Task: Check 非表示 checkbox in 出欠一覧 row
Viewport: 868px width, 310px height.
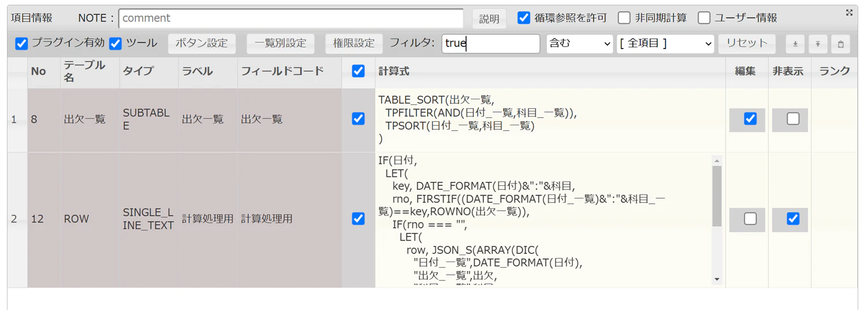Action: [x=793, y=119]
